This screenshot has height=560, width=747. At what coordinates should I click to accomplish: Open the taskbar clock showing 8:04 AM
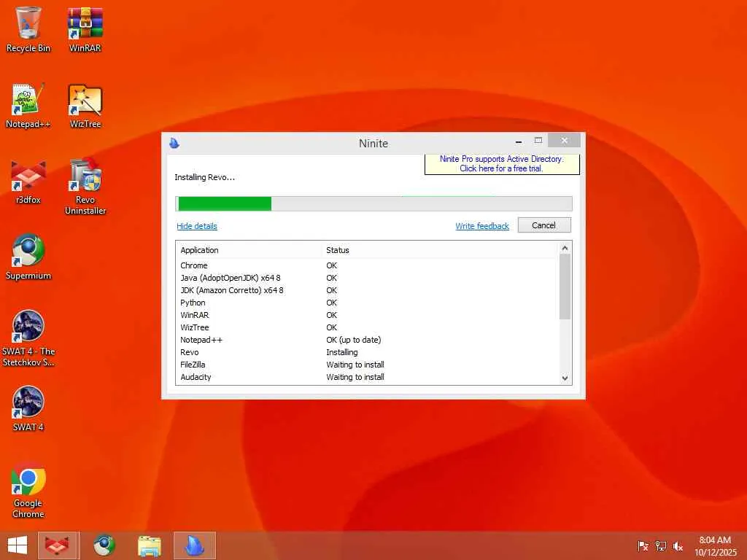715,546
